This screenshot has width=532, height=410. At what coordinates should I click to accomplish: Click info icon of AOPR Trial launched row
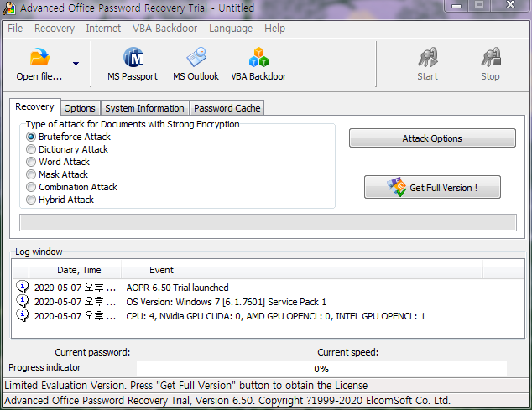click(x=23, y=287)
